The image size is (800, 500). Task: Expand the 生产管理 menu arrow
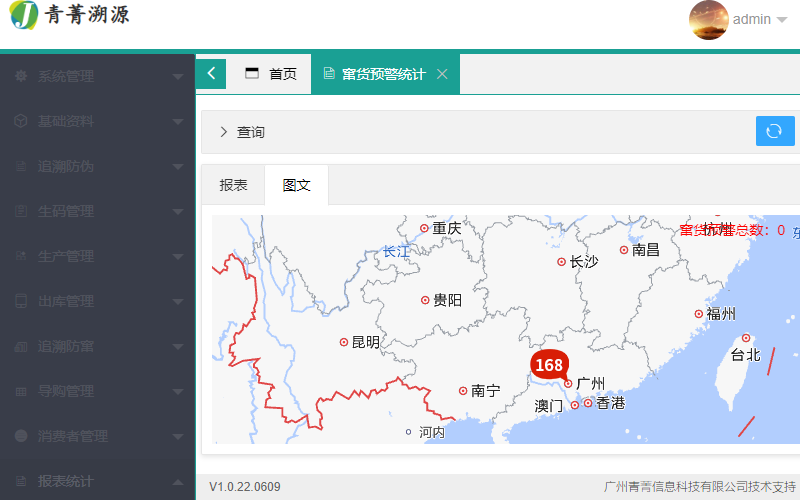click(177, 256)
